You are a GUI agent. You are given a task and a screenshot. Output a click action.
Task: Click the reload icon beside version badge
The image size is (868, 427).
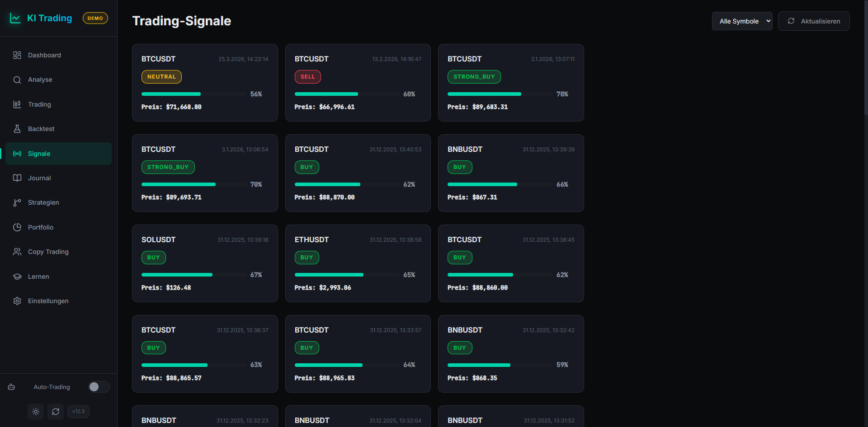tap(56, 412)
